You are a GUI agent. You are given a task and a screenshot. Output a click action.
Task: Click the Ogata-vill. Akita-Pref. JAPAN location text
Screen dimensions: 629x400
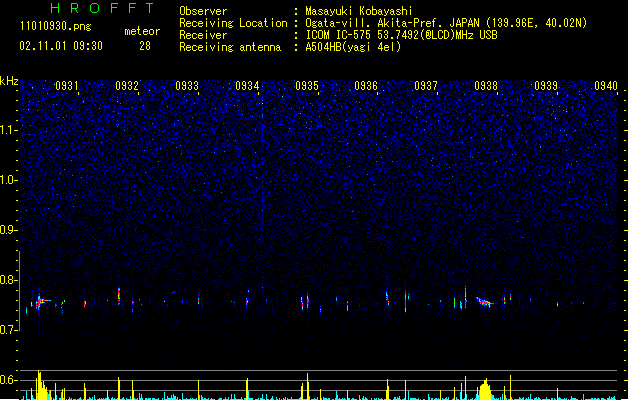coord(446,23)
